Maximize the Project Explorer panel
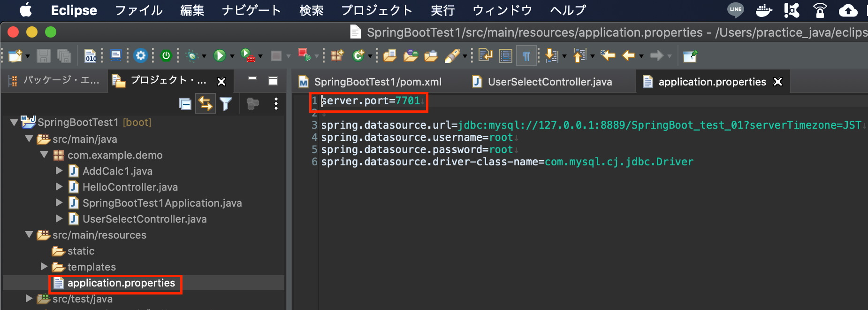Screen dimensions: 868x310 tap(273, 80)
